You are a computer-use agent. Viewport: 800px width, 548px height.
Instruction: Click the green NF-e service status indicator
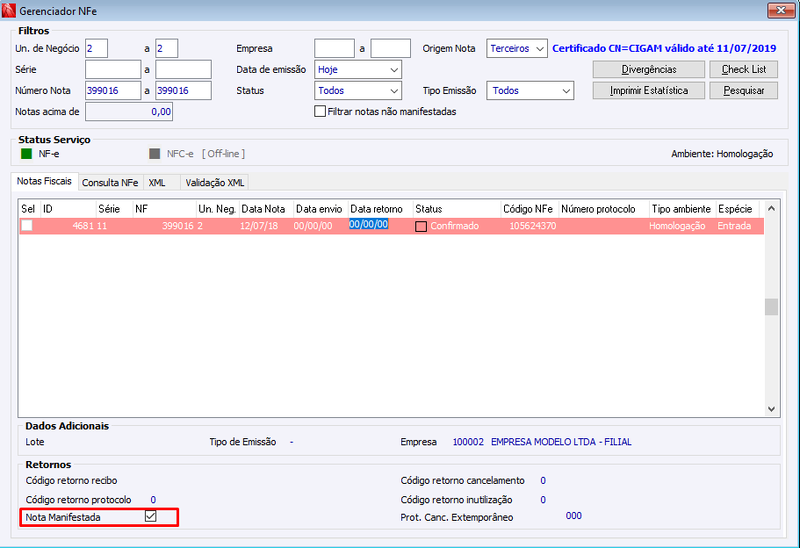click(x=27, y=154)
